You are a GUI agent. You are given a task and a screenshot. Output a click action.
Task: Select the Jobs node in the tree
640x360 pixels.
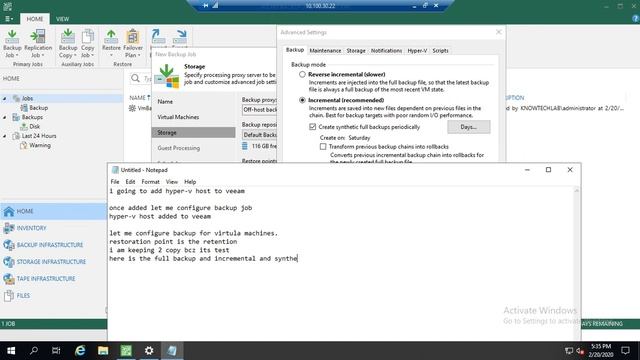27,98
